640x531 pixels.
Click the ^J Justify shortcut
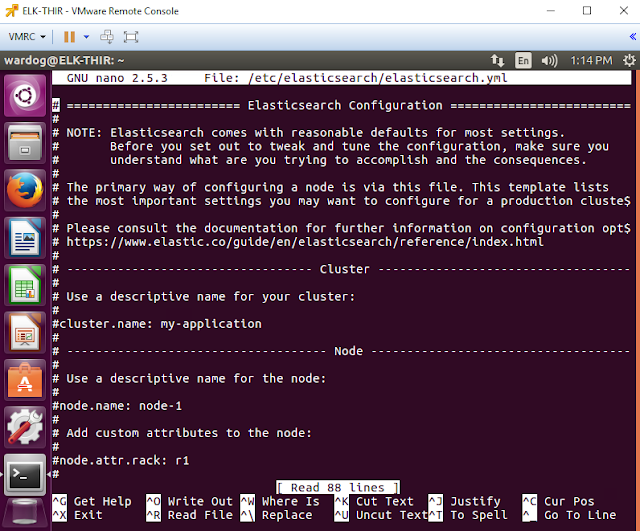pos(464,501)
